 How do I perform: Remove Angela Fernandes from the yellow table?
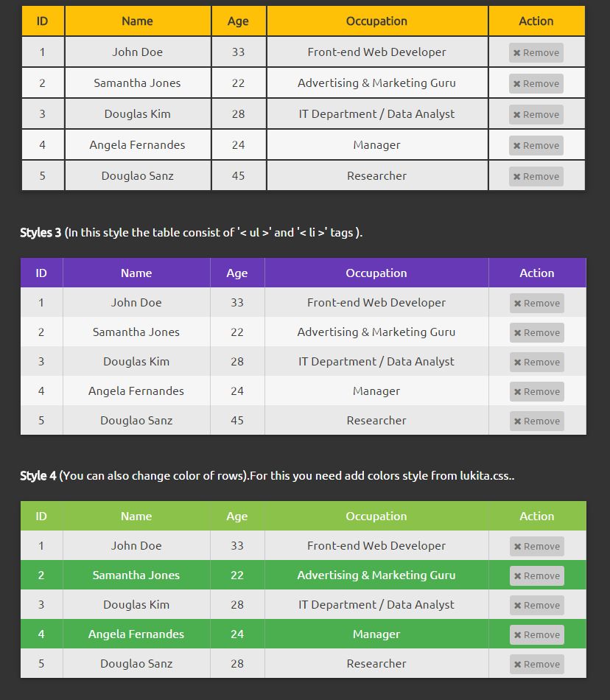536,145
